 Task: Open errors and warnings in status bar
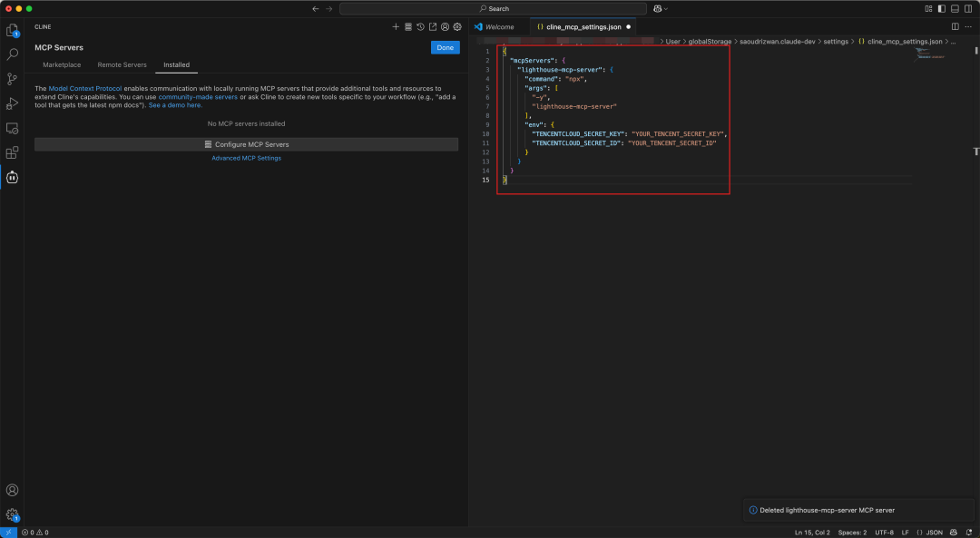pos(35,533)
